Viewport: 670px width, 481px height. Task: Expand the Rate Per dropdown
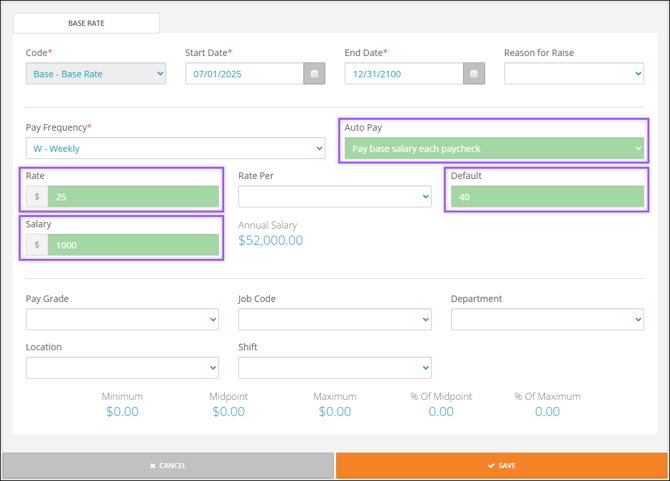coord(335,197)
